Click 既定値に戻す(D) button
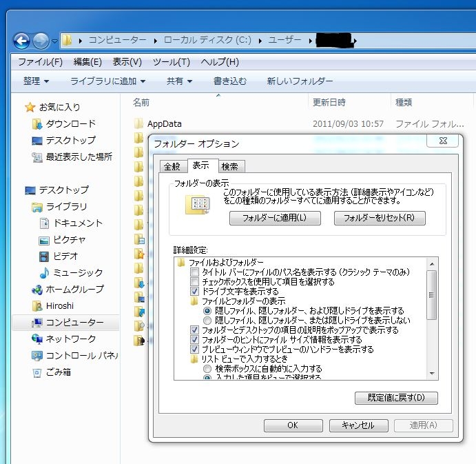 [x=396, y=398]
